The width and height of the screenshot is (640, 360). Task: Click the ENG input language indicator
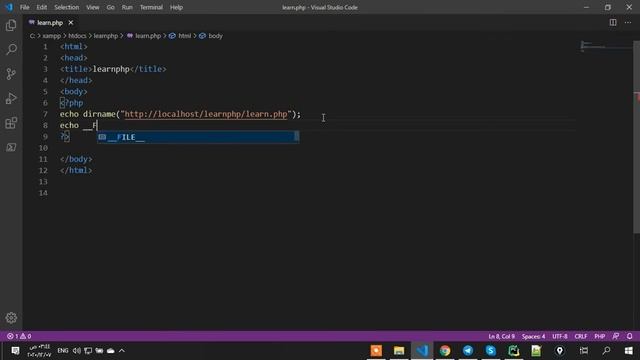click(62, 351)
